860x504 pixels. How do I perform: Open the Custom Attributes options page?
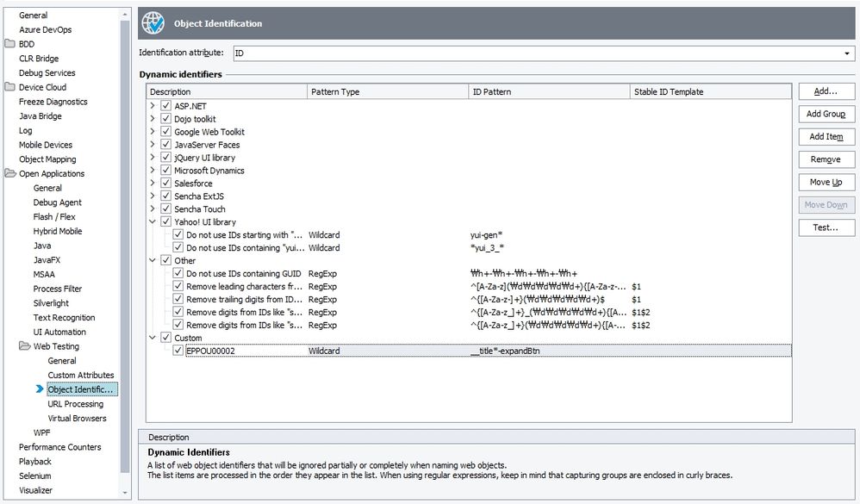pos(80,375)
